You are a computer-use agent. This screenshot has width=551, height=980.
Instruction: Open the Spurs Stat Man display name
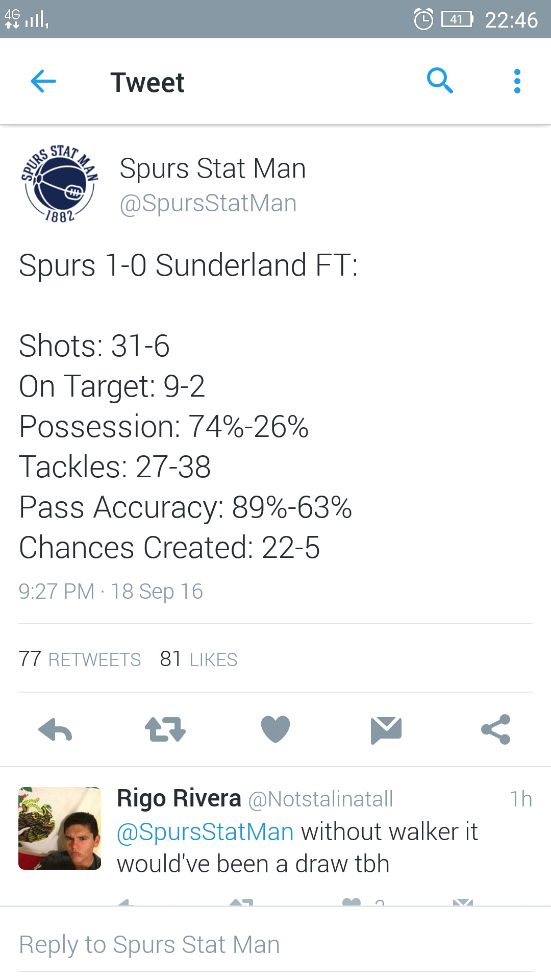(213, 168)
